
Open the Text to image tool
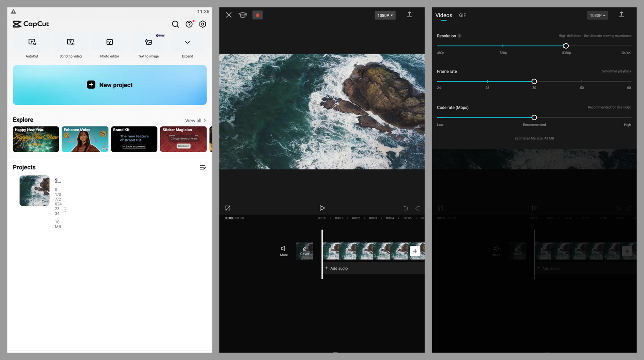click(148, 46)
